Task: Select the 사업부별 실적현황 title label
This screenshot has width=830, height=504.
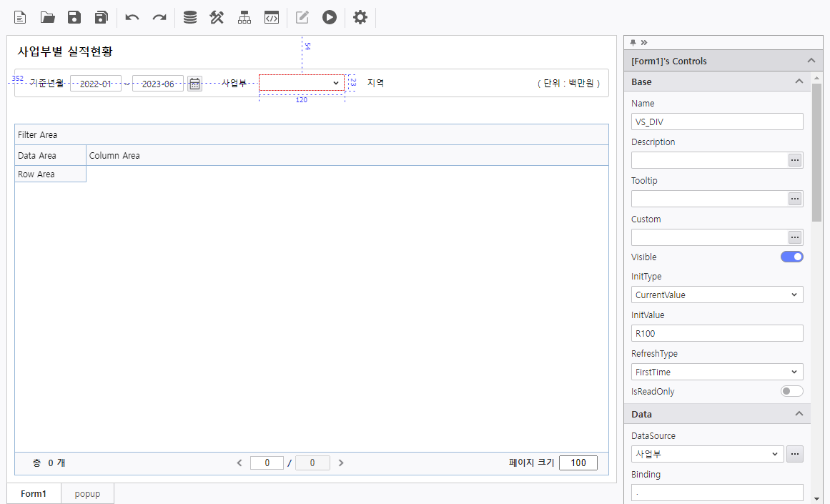Action: 65,51
